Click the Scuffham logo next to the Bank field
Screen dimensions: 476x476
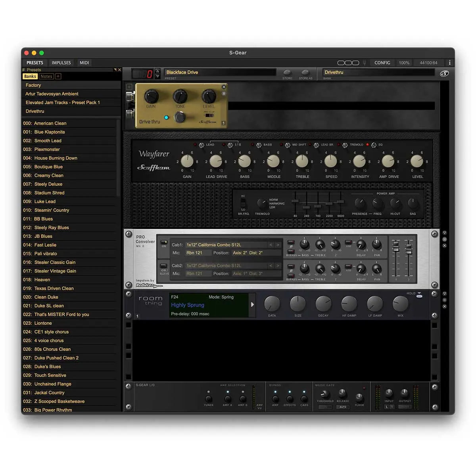[x=445, y=73]
